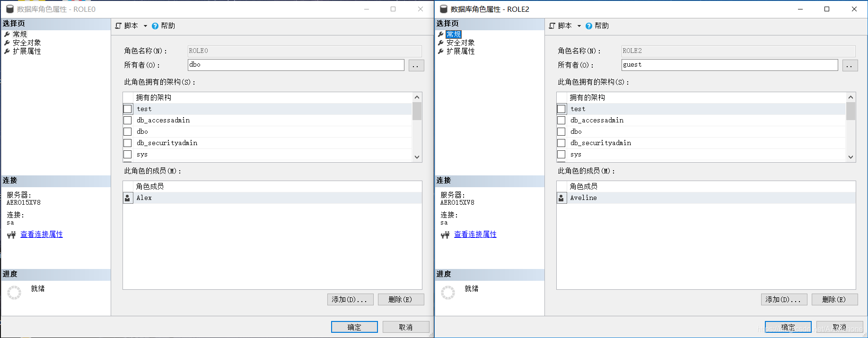The height and width of the screenshot is (338, 868).
Task: Check dbo schema in ROLE0 window
Action: [x=128, y=132]
